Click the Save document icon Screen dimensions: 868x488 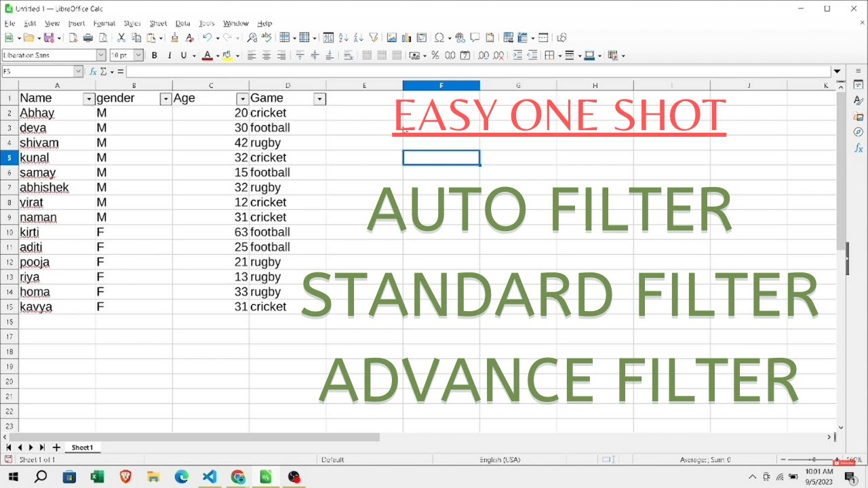coord(48,38)
